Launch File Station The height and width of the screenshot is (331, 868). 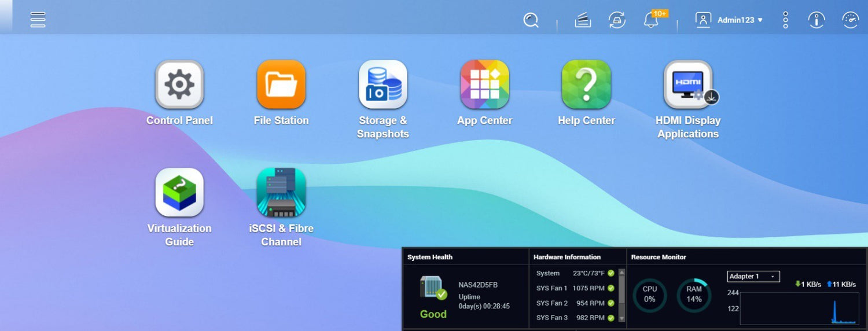click(x=281, y=84)
